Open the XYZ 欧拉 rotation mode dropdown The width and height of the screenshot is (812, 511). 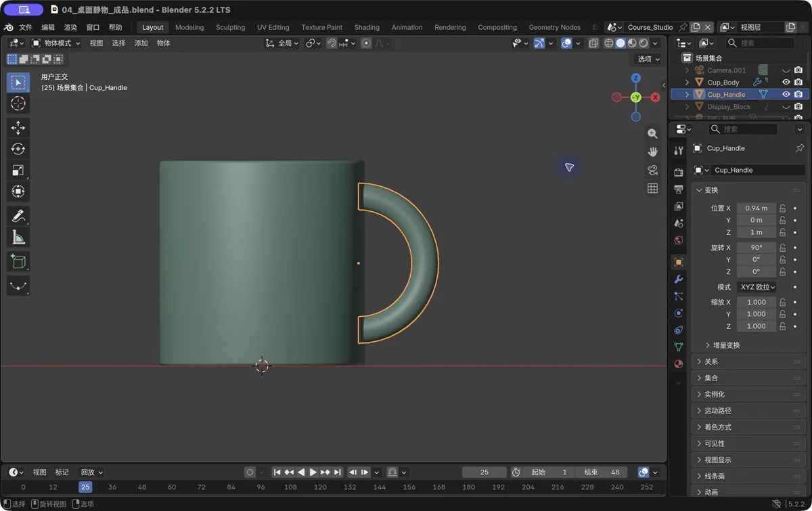click(757, 287)
